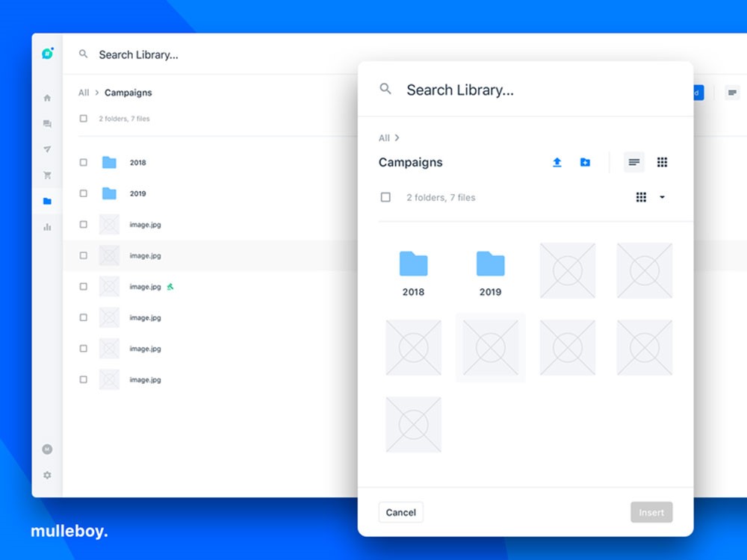Click the upload icon beside Campaigns
747x560 pixels.
point(557,162)
